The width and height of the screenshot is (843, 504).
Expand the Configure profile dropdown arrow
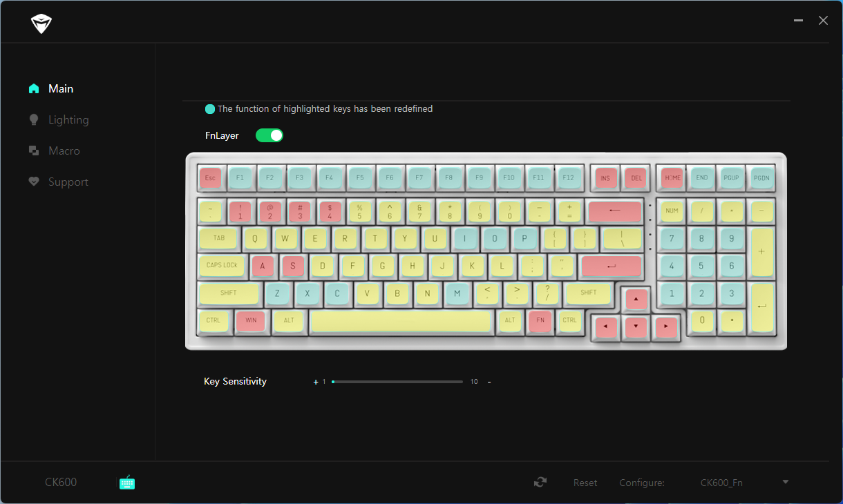point(785,482)
